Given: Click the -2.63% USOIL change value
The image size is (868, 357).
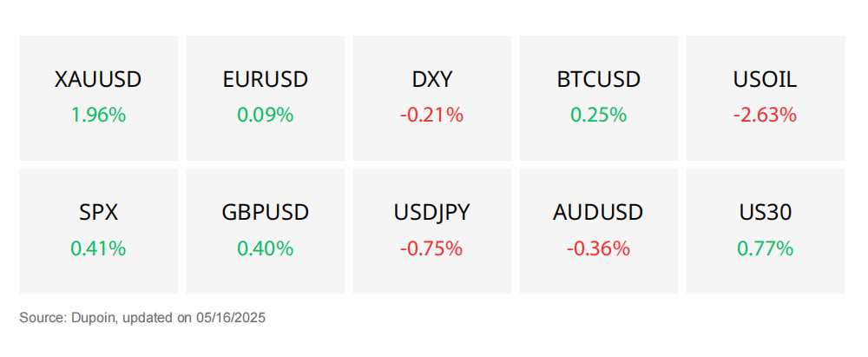Looking at the screenshot, I should tap(765, 116).
